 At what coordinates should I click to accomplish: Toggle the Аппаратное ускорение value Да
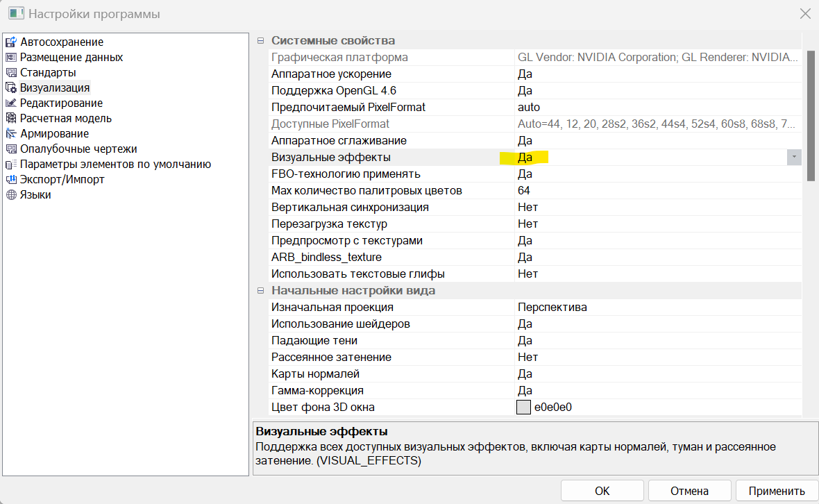pyautogui.click(x=525, y=74)
